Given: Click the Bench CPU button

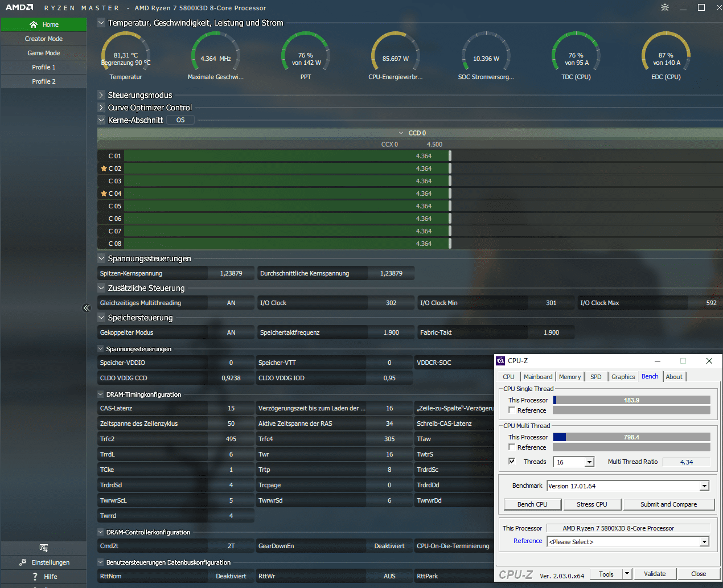Looking at the screenshot, I should [x=532, y=504].
